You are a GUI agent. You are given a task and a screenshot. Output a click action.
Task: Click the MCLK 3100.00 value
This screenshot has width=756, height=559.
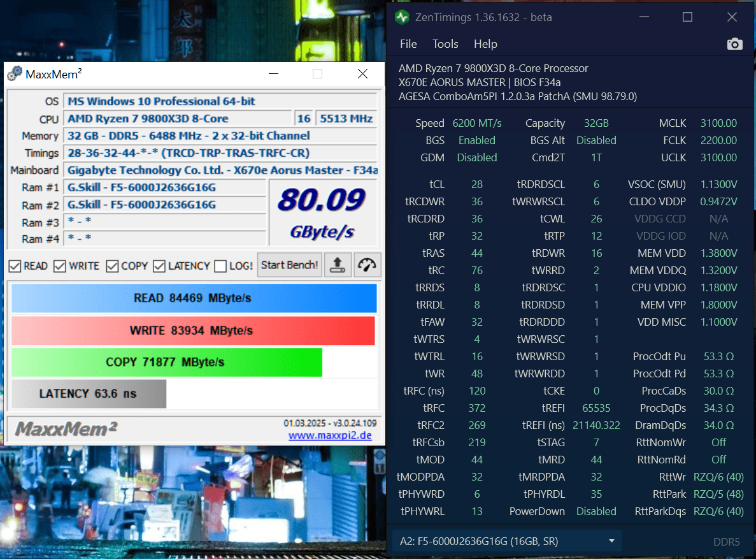(718, 123)
